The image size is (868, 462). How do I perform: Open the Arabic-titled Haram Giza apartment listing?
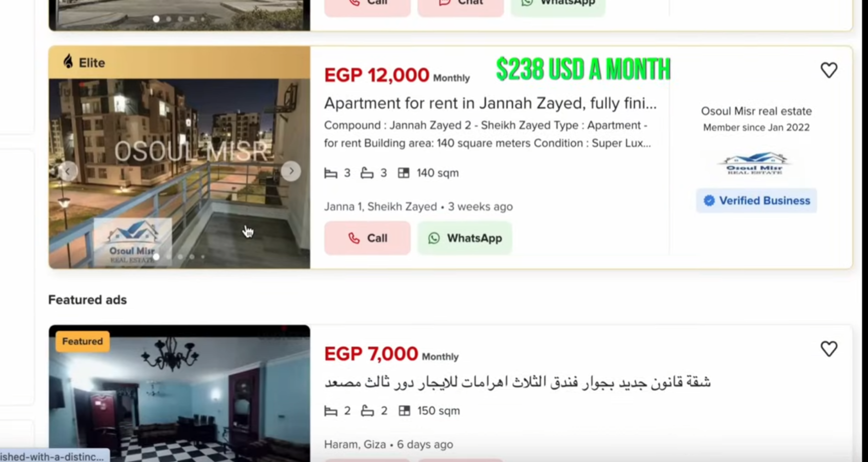click(x=517, y=382)
